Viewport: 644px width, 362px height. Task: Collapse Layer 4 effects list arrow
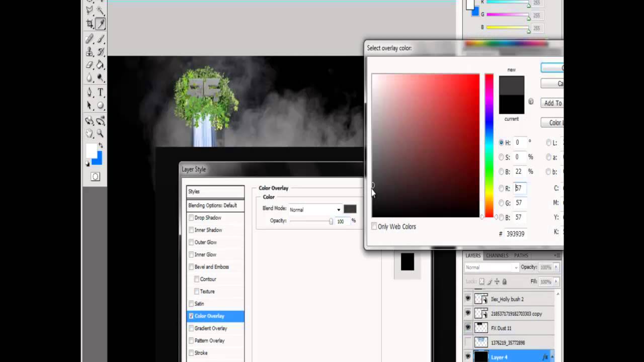pos(552,357)
